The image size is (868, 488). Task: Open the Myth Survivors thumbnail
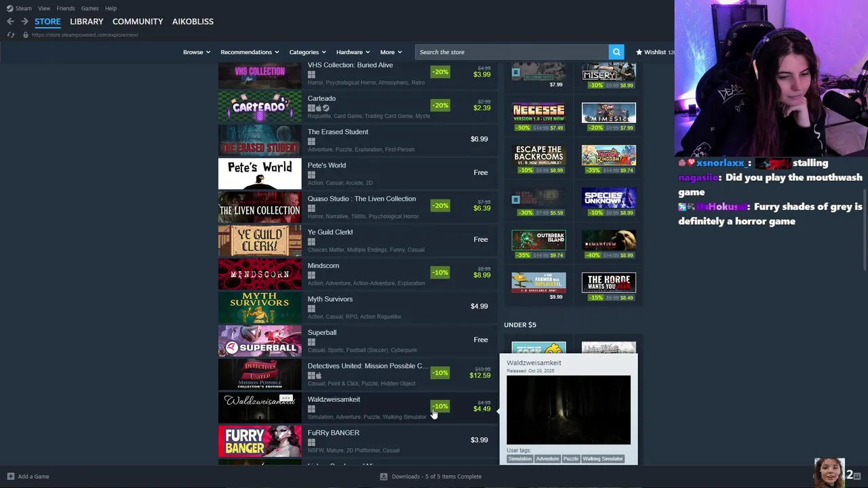point(260,308)
